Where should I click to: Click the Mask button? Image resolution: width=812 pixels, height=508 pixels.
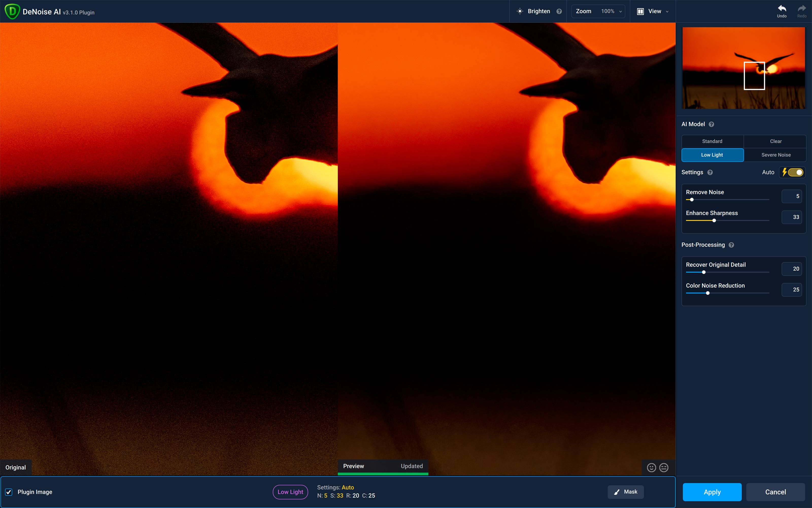point(625,492)
